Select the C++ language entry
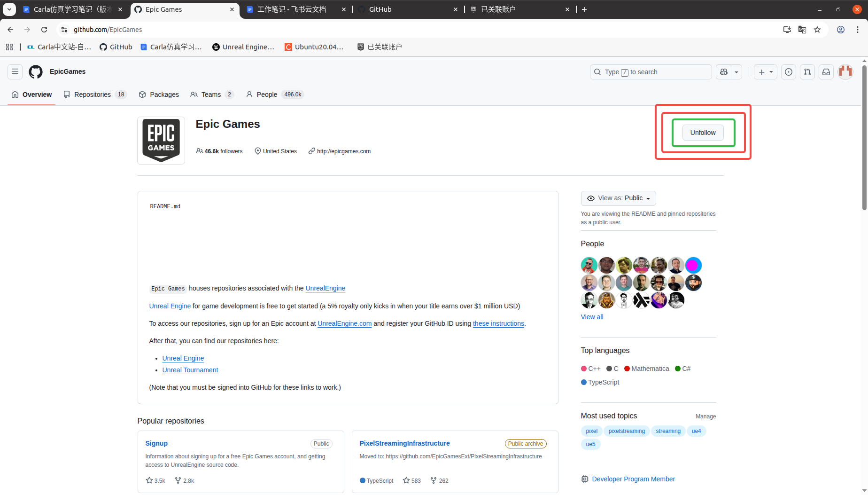Screen dimensions: 868x495 (591, 369)
